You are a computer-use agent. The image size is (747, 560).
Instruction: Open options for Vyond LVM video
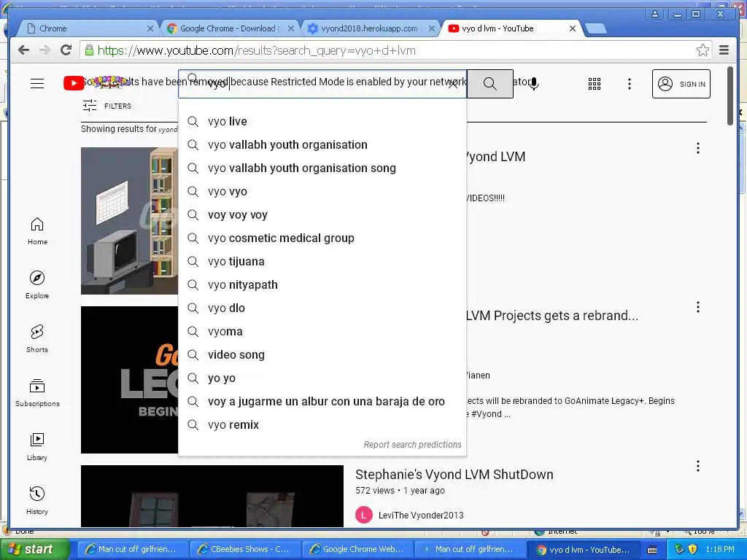point(698,148)
